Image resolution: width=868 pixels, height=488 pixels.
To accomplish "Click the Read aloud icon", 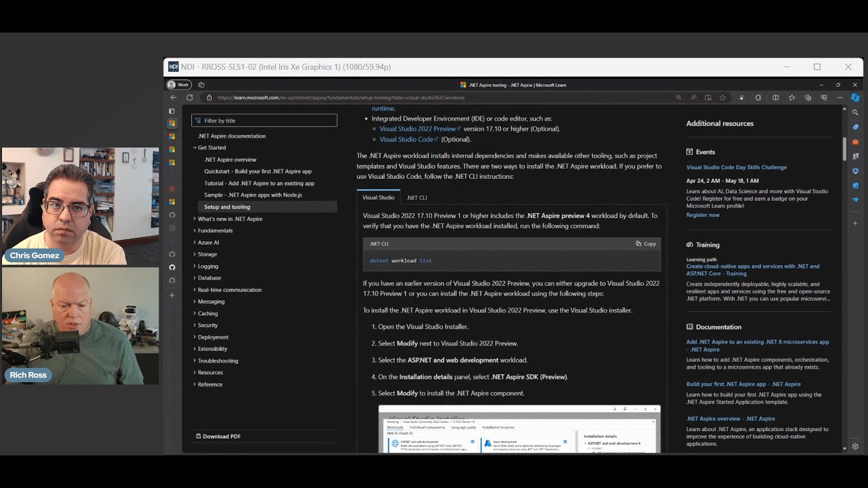I will [x=694, y=98].
